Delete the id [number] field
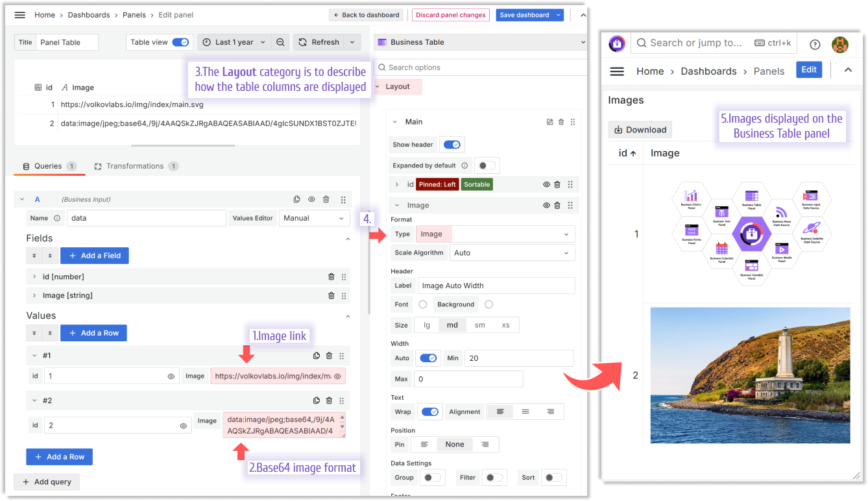868x501 pixels. 332,277
